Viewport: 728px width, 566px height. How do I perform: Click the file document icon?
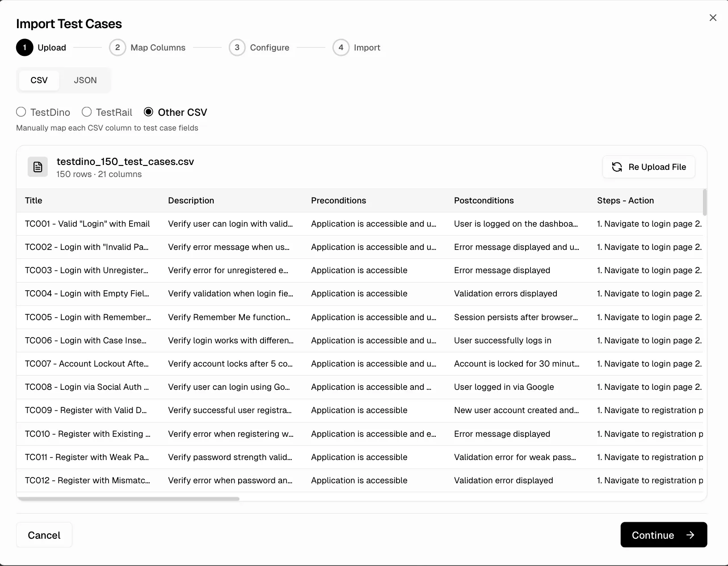tap(38, 167)
